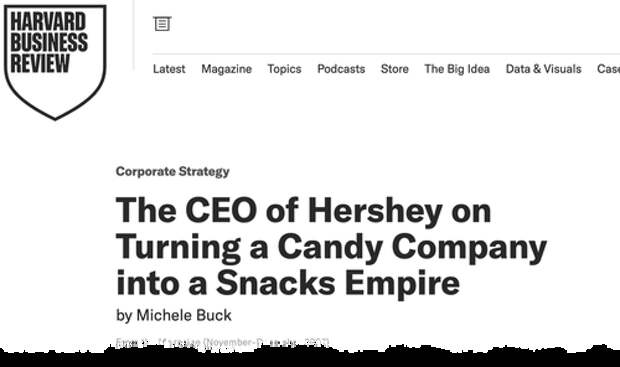Image resolution: width=620 pixels, height=367 pixels.
Task: Click the partially visible Case nav item
Action: (x=608, y=69)
